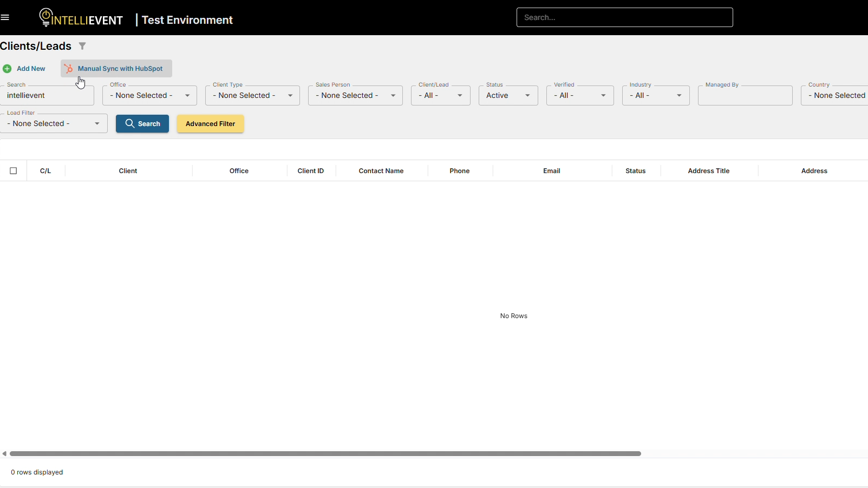The height and width of the screenshot is (488, 868).
Task: Click the Managed By input field
Action: pos(745,96)
